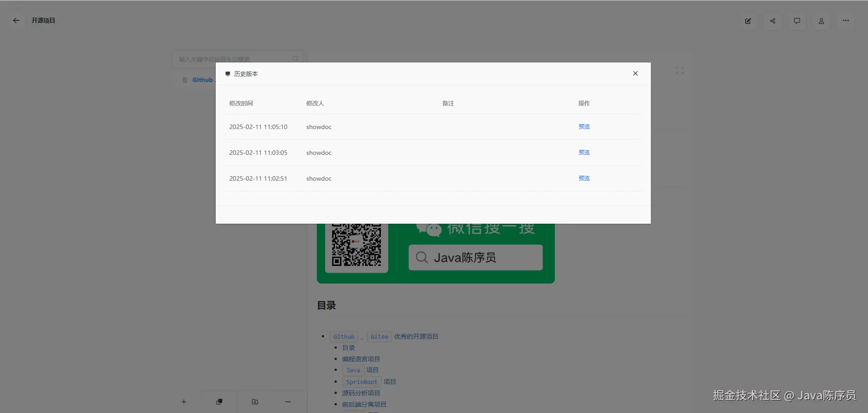Select the timestamp 2025-02-11 11:02:51
Screen dimensions: 868x413
pyautogui.click(x=258, y=178)
